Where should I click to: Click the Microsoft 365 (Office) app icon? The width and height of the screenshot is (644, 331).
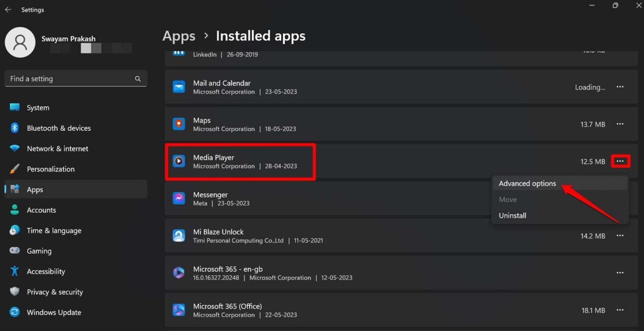coord(179,309)
